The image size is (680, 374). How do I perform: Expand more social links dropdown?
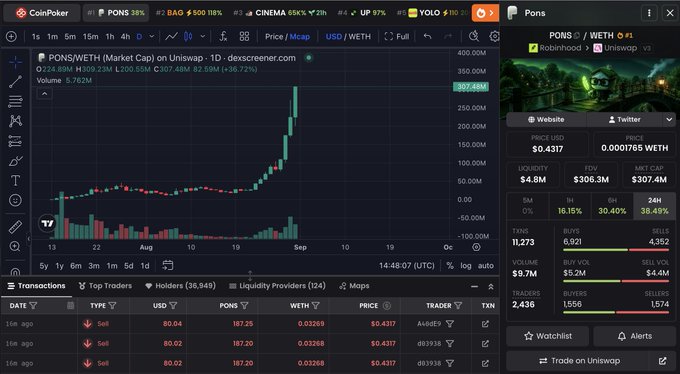coord(669,119)
